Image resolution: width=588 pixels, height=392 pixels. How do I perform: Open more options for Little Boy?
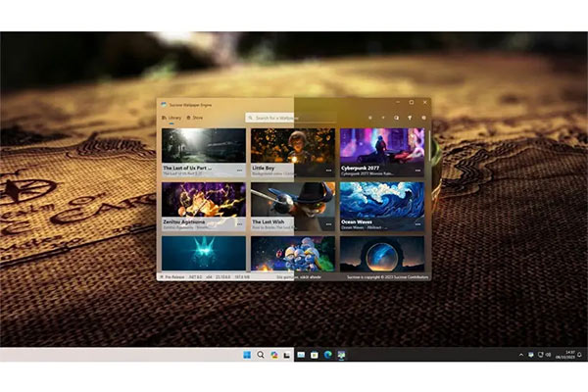coord(329,171)
